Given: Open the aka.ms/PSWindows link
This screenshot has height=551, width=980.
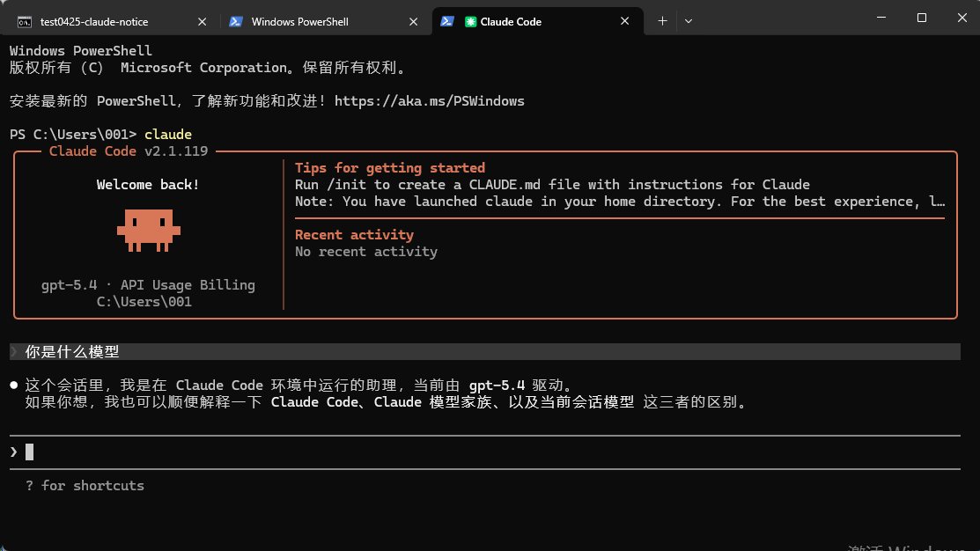Looking at the screenshot, I should point(430,101).
